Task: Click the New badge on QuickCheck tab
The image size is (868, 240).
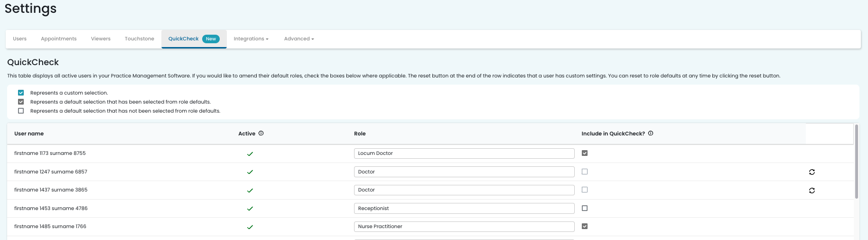Action: tap(211, 39)
